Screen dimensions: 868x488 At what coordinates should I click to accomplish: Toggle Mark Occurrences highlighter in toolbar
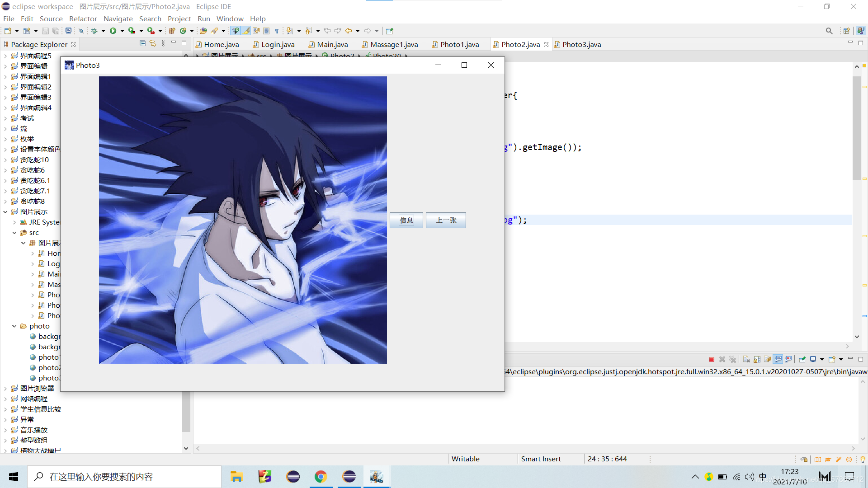246,31
